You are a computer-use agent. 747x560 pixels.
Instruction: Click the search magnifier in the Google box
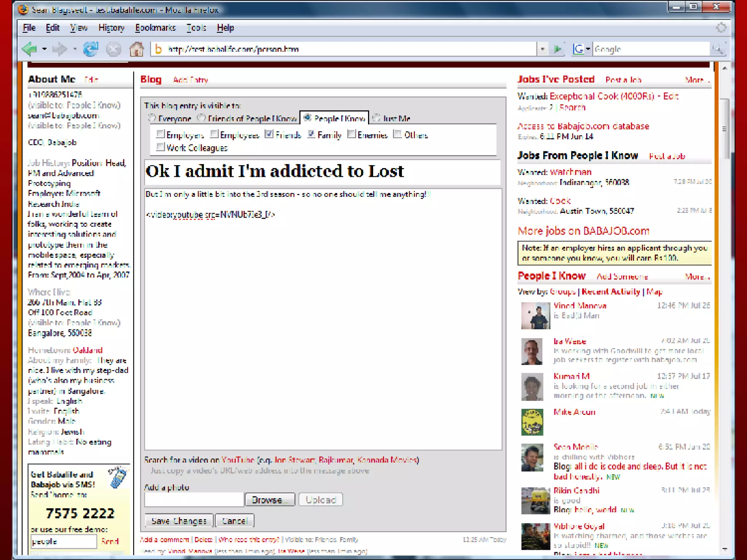718,49
